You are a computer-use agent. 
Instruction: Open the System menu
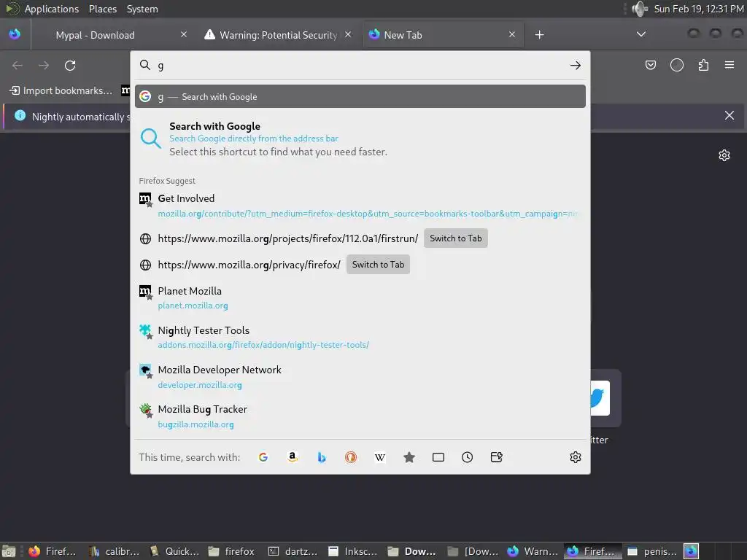tap(142, 9)
